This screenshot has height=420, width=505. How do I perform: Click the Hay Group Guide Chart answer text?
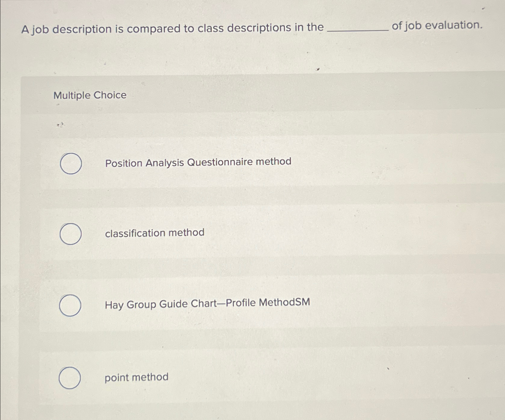point(207,304)
